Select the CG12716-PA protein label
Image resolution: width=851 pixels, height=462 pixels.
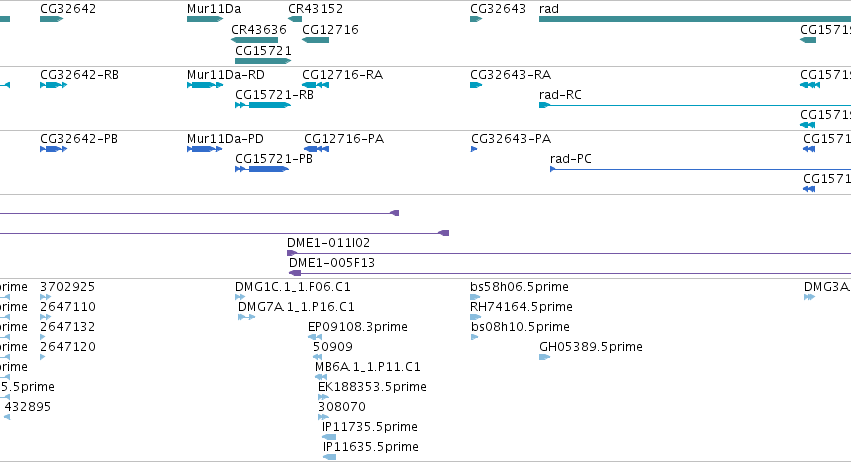click(344, 138)
